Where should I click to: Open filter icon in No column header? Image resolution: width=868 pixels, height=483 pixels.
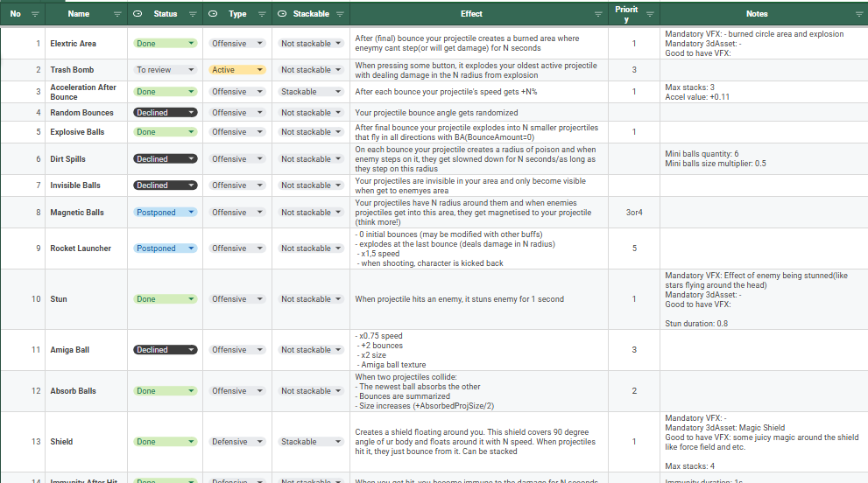35,14
